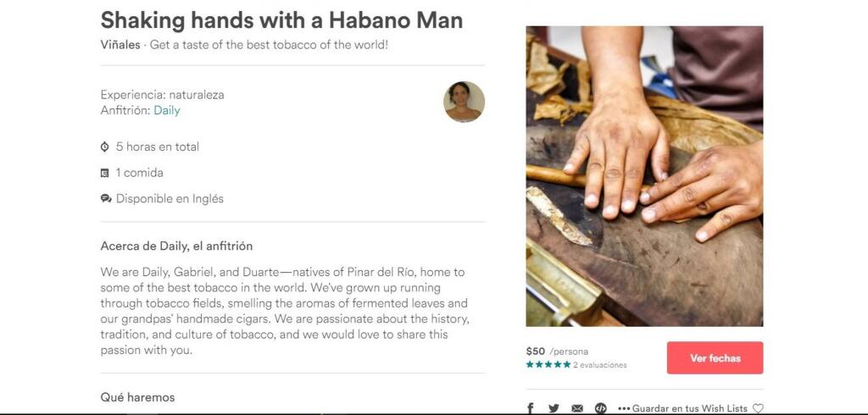Open the host link Daily

click(167, 110)
